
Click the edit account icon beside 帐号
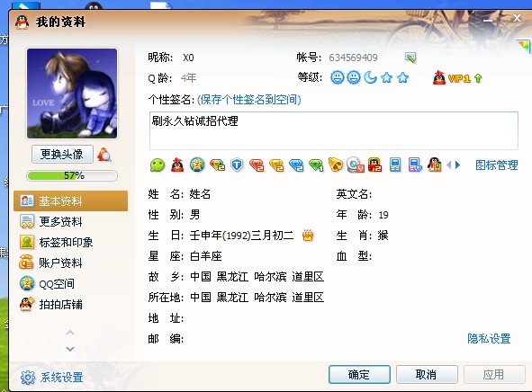click(410, 58)
